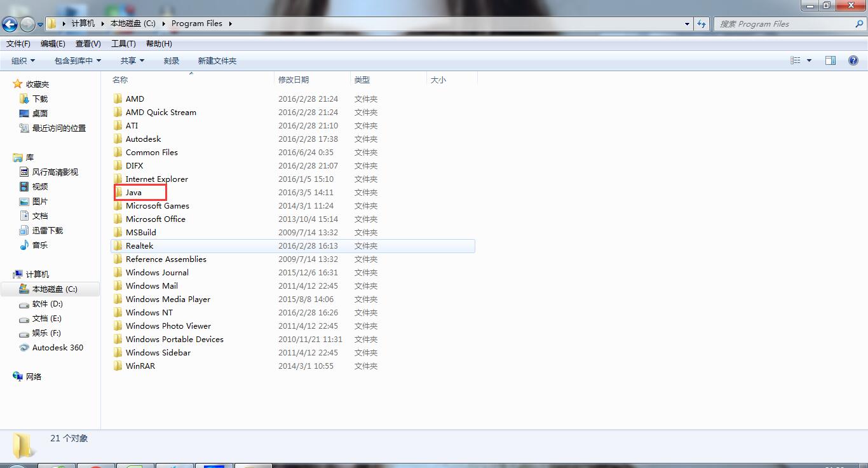Open the view options dropdown arrow
The height and width of the screenshot is (468, 868).
pyautogui.click(x=809, y=60)
